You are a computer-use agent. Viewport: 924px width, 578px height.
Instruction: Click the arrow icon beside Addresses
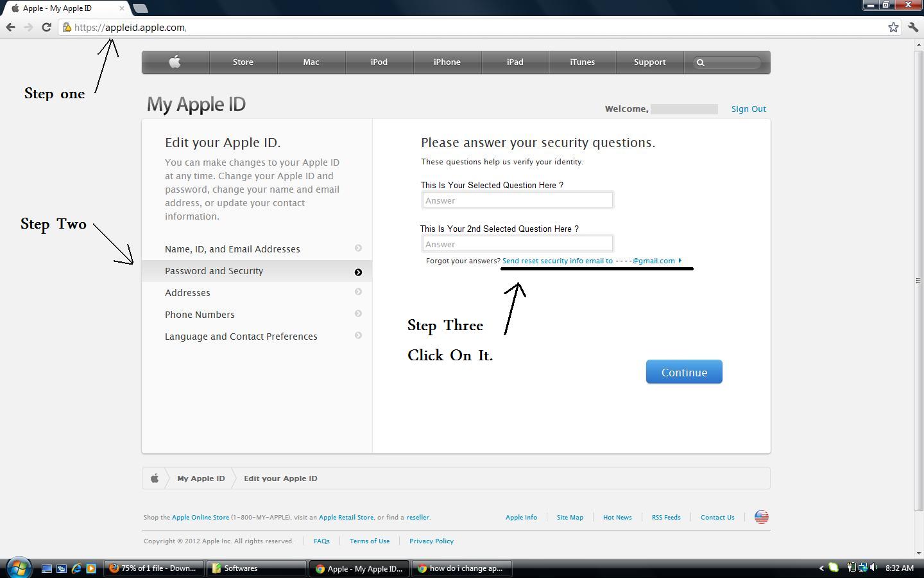pyautogui.click(x=358, y=292)
